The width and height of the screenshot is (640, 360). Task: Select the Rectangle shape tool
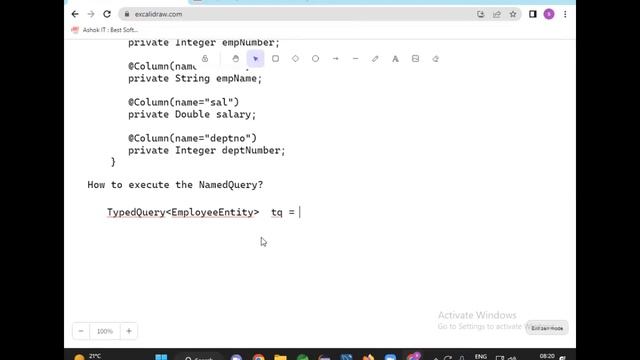[x=276, y=59]
